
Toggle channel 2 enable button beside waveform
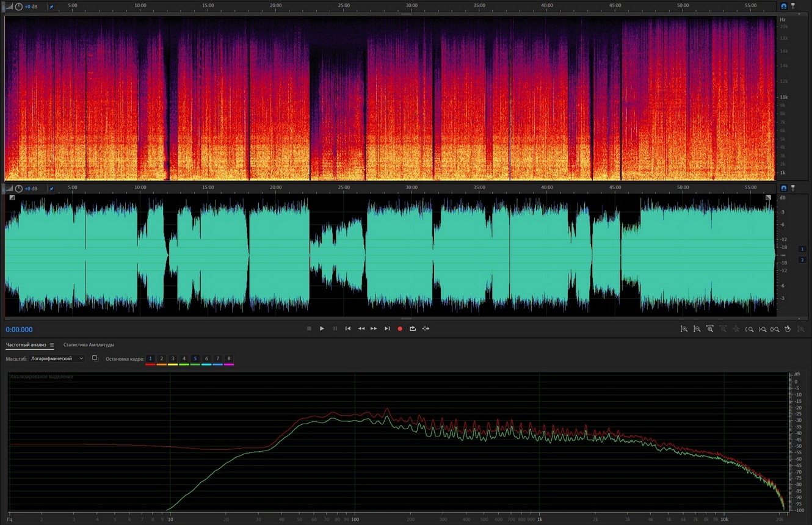tap(802, 260)
